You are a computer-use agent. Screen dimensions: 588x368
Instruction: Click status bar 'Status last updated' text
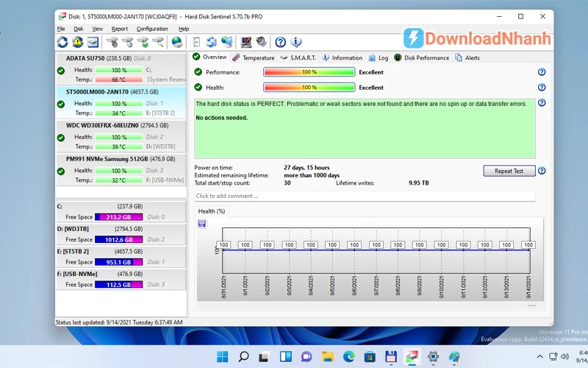pos(119,322)
